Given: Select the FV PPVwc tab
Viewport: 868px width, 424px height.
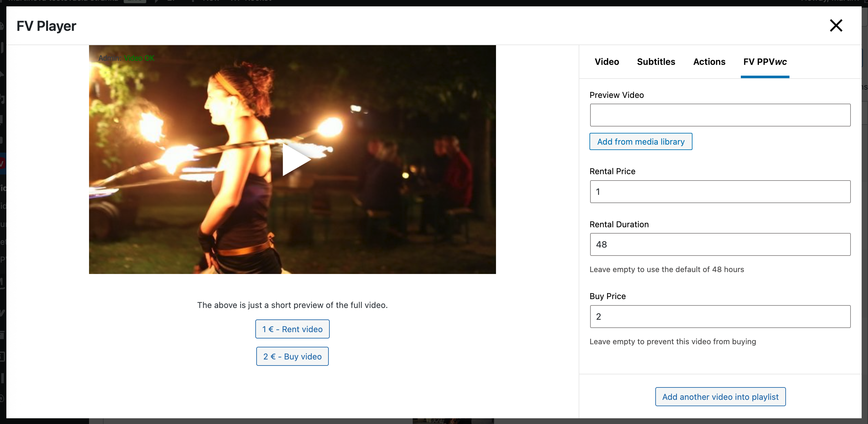Looking at the screenshot, I should 765,62.
